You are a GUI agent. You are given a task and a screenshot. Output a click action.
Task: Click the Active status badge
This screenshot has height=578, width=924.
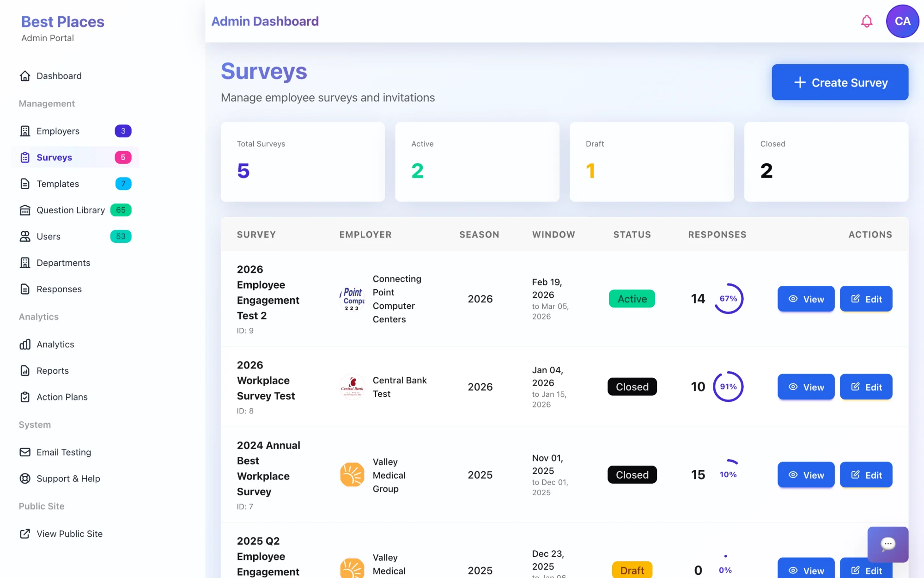632,299
